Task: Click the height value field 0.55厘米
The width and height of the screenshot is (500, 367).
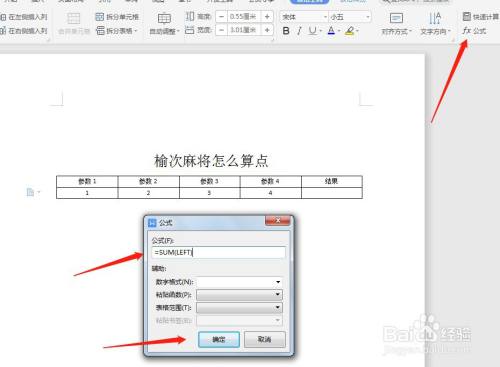Action: pyautogui.click(x=244, y=16)
